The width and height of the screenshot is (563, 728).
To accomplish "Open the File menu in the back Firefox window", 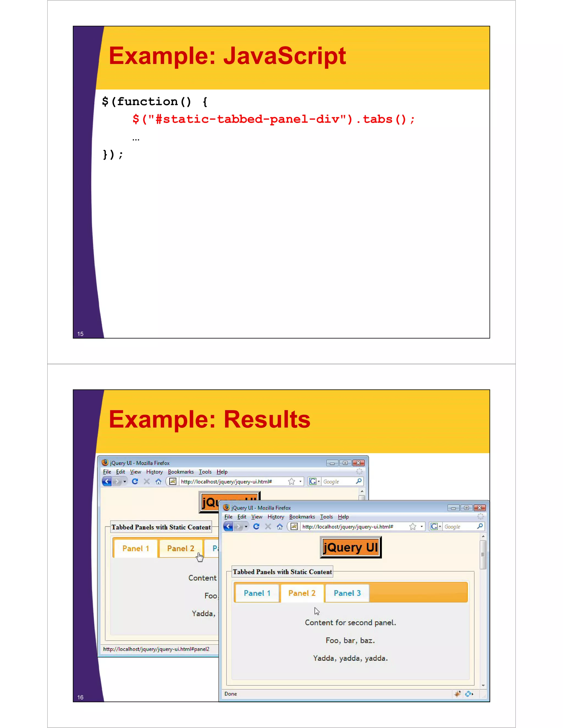I will pos(107,472).
